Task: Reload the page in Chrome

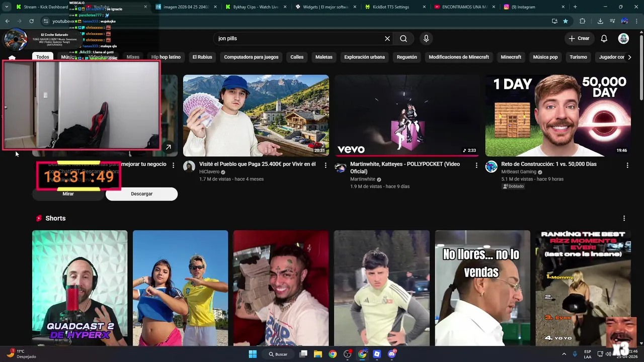Action: point(31,21)
